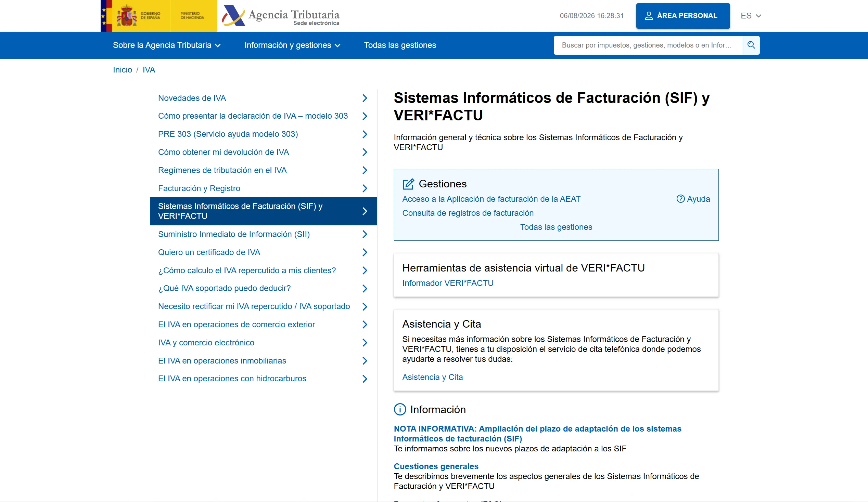The width and height of the screenshot is (868, 502).
Task: Click the Agencia Tributaria logo
Action: point(280,16)
